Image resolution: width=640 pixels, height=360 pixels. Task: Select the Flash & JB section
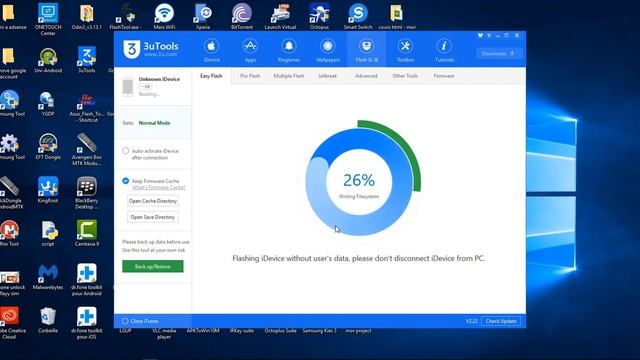point(367,50)
